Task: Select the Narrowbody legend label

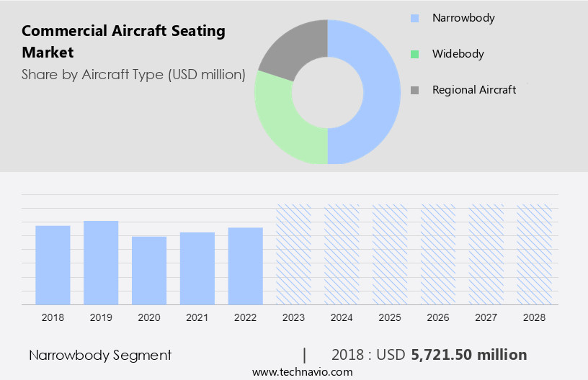Action: [463, 18]
